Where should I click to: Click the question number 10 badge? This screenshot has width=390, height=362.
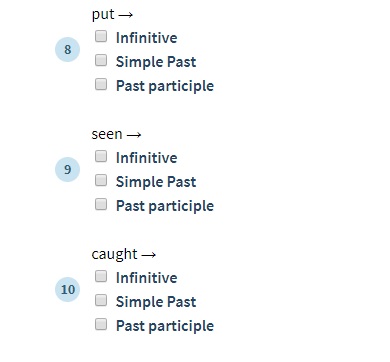coord(68,289)
